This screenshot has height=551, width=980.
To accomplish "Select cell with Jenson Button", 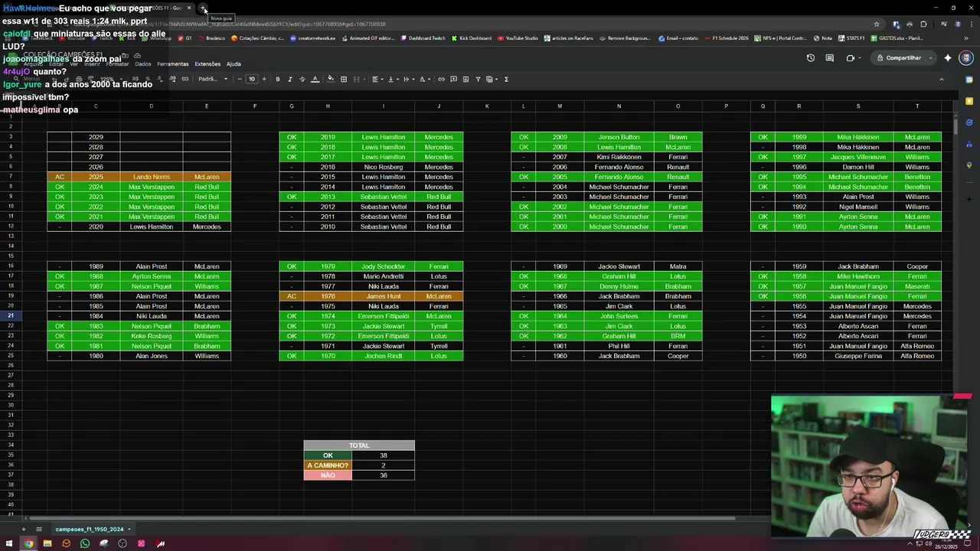I will point(619,137).
